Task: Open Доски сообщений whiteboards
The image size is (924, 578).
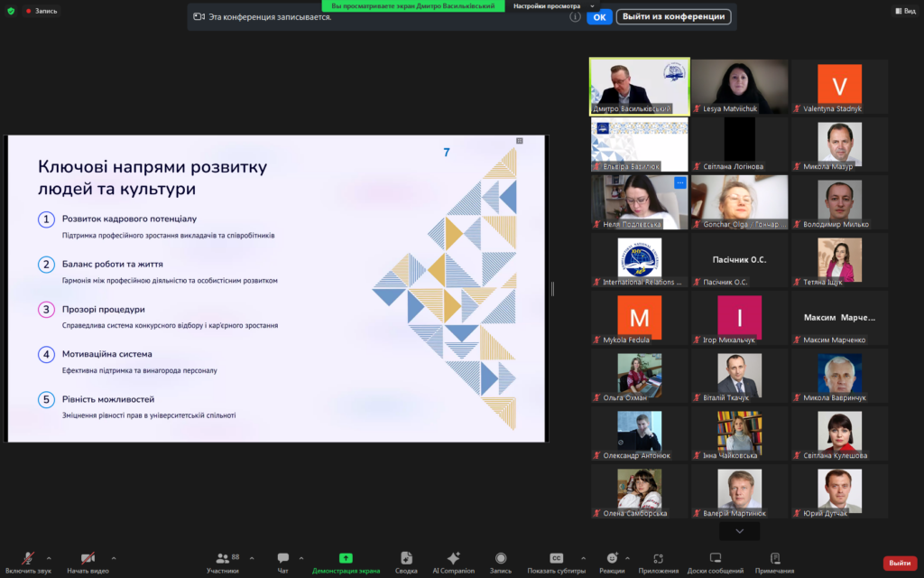Action: (x=716, y=559)
